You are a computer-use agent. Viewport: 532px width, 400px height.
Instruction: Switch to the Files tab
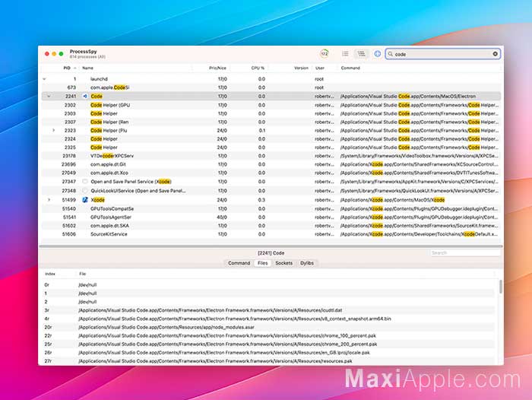263,263
